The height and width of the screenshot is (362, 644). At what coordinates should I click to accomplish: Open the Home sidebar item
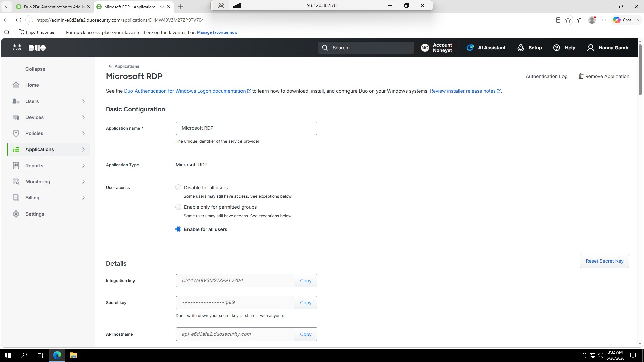(48, 85)
